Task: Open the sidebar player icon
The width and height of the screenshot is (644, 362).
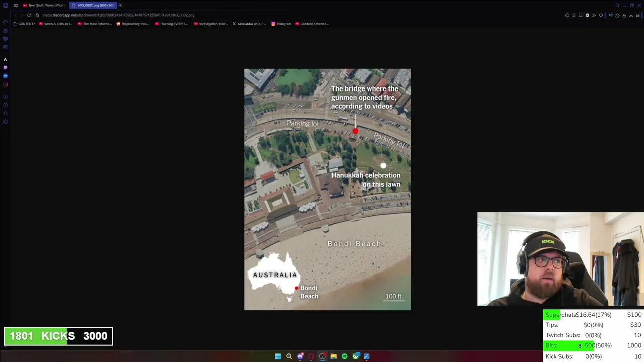Action: tap(5, 97)
